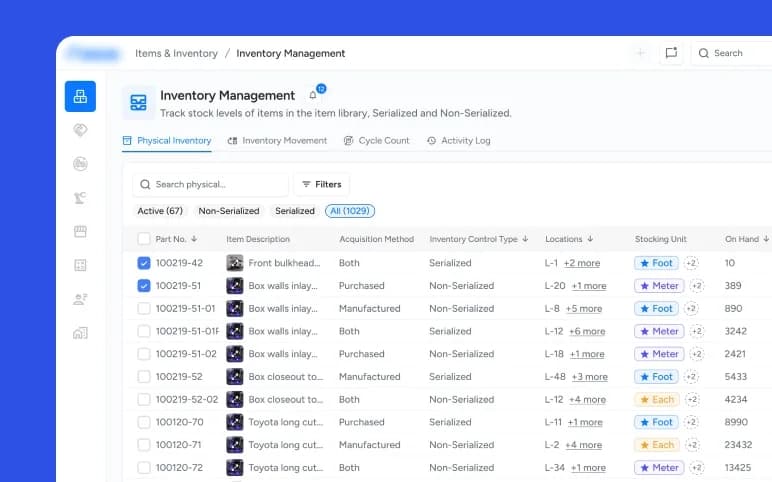Uncheck the checkbox for part 100219-42

(144, 263)
